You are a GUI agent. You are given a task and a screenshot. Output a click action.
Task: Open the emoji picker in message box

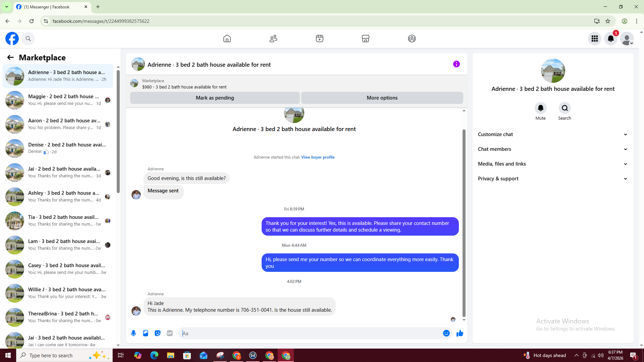pyautogui.click(x=446, y=333)
